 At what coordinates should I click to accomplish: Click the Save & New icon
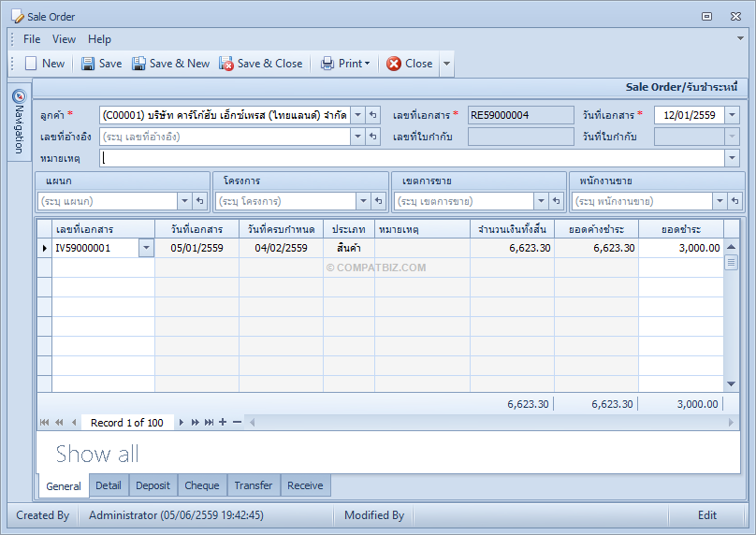[x=138, y=64]
